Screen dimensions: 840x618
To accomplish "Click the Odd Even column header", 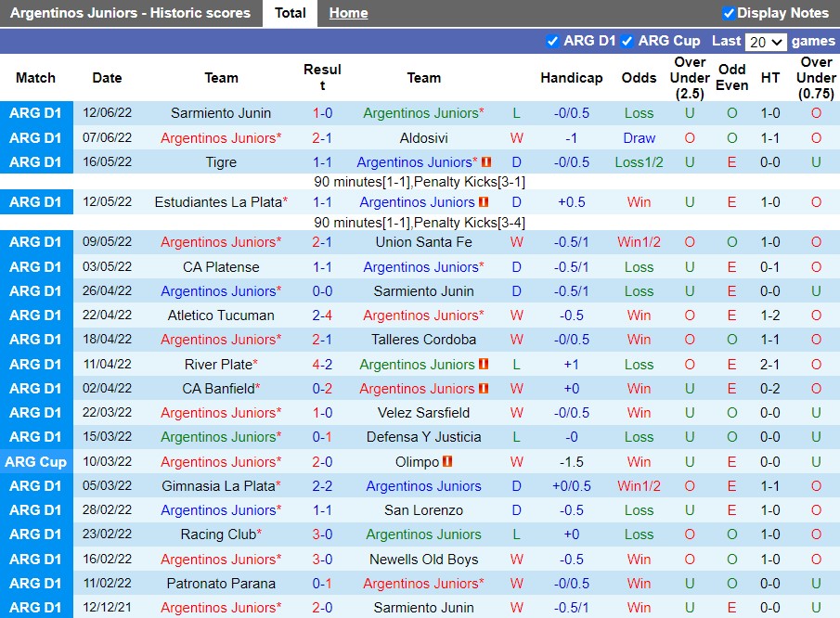I will [x=731, y=77].
